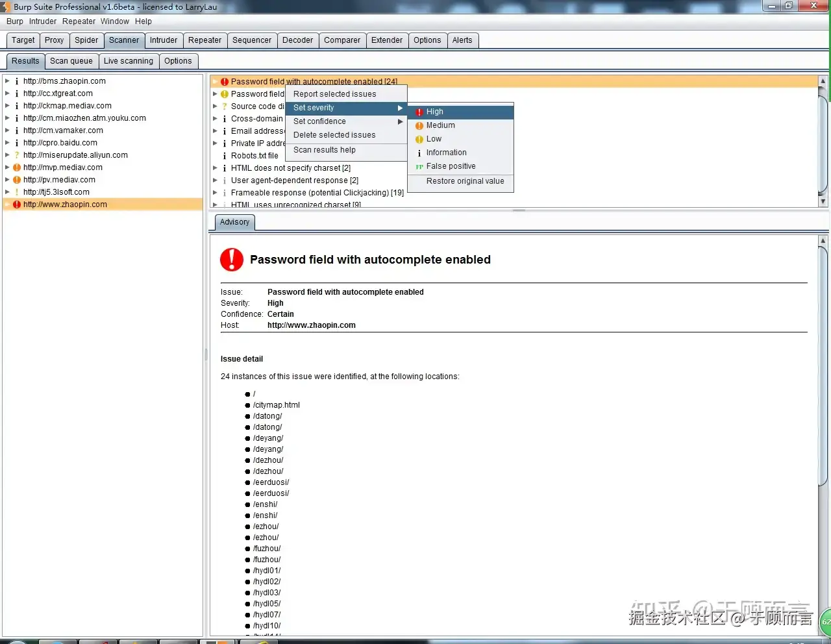Click question icon of Source code disclosure issue
831x644 pixels.
tap(225, 106)
